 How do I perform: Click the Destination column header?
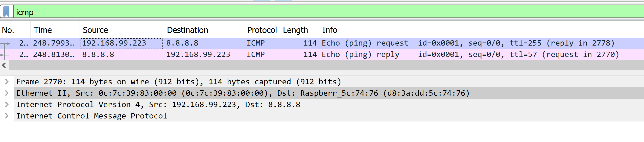tap(204, 30)
